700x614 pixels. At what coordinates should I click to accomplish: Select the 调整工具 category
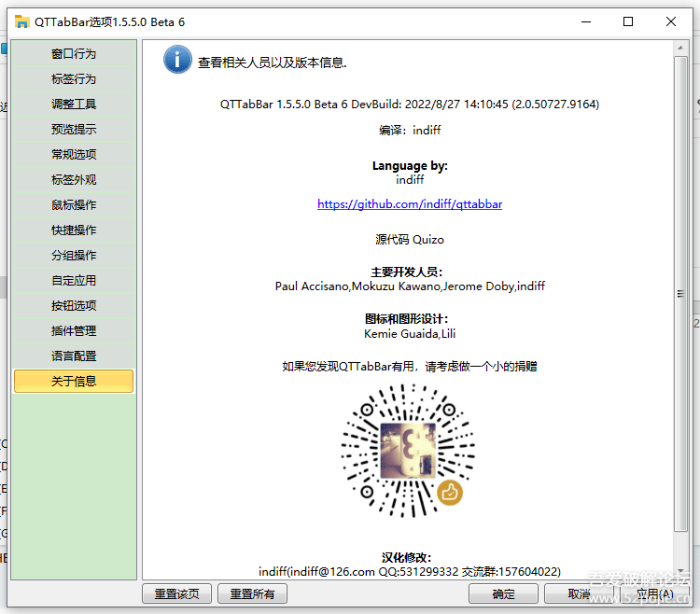coord(74,105)
